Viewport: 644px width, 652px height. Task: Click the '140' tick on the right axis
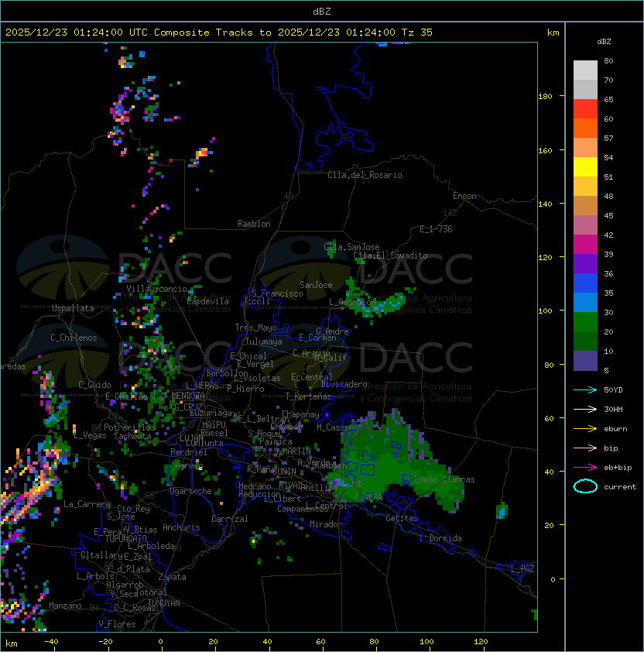tap(545, 204)
